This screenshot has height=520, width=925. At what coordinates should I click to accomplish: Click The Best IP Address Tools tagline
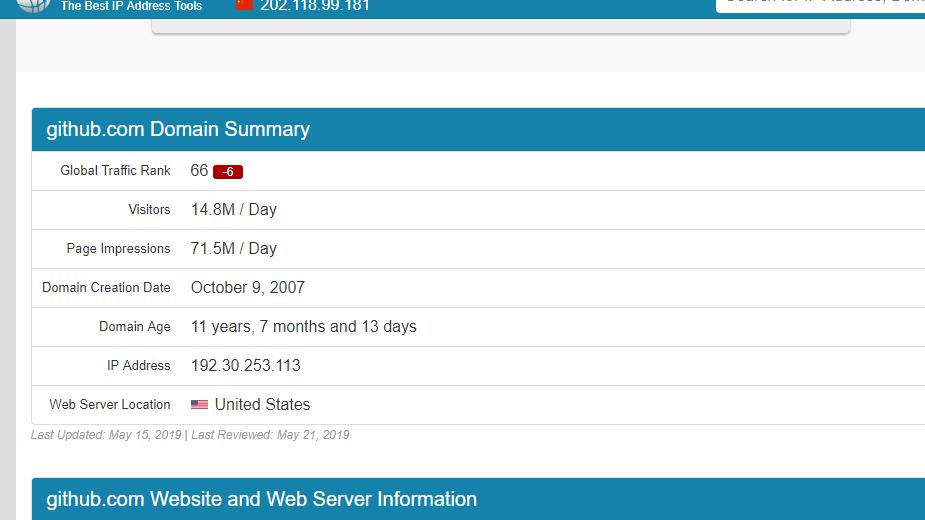pos(131,6)
